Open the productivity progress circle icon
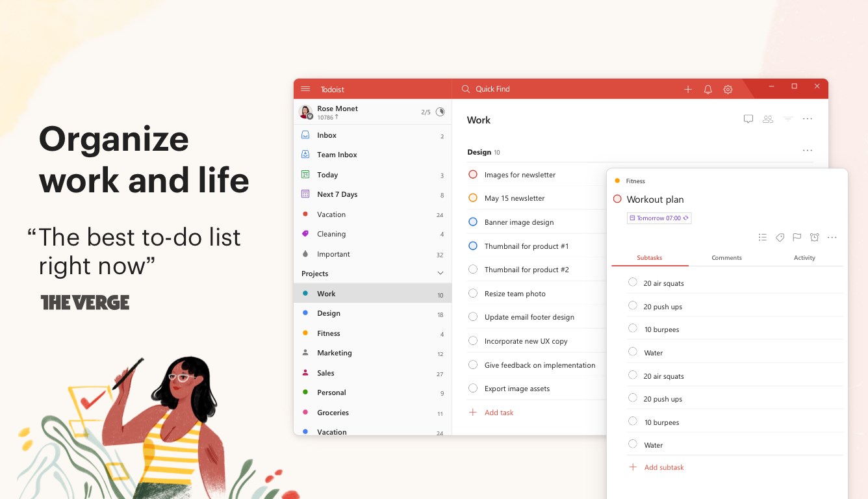 tap(440, 112)
